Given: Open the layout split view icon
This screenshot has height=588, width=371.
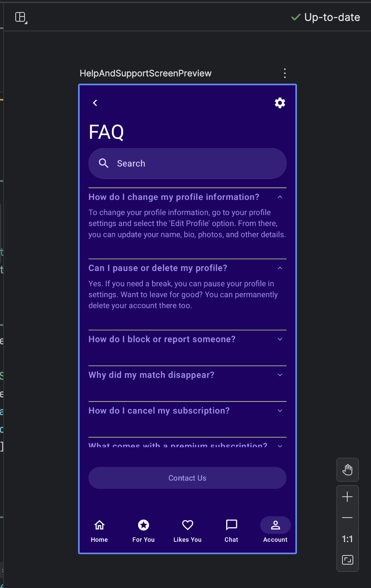Looking at the screenshot, I should [21, 17].
